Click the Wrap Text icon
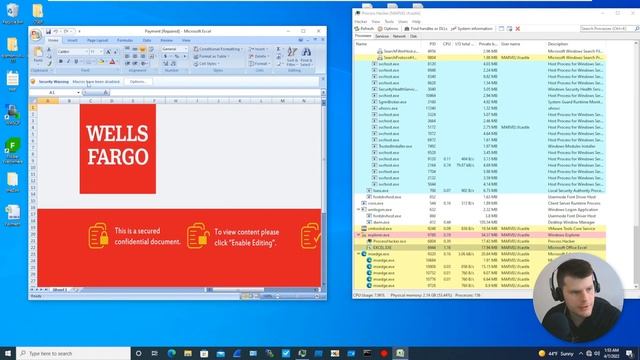640x360 pixels. [x=151, y=49]
